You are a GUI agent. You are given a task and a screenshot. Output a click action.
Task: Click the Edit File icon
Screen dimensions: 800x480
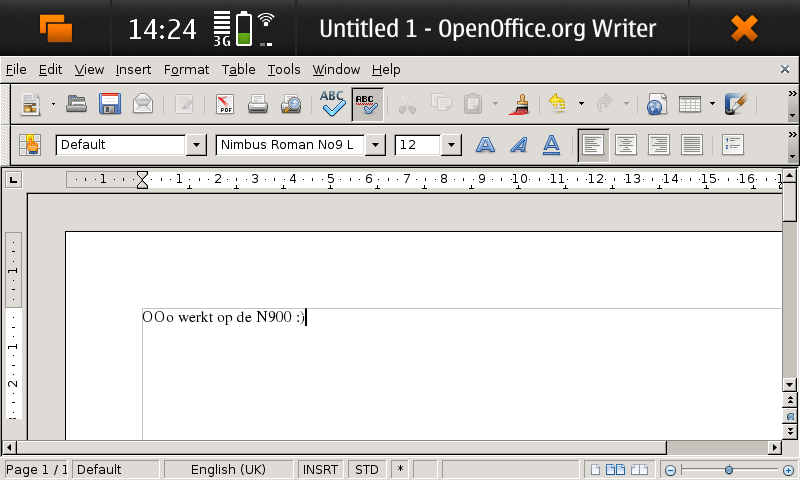[184, 104]
